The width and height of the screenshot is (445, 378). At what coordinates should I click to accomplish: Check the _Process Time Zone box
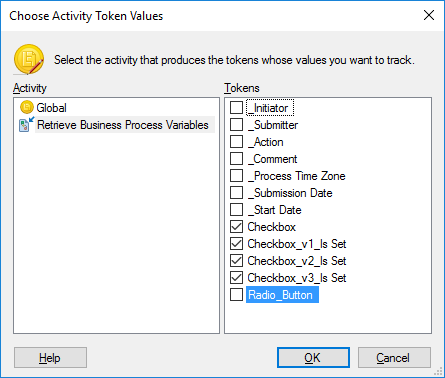[x=236, y=176]
